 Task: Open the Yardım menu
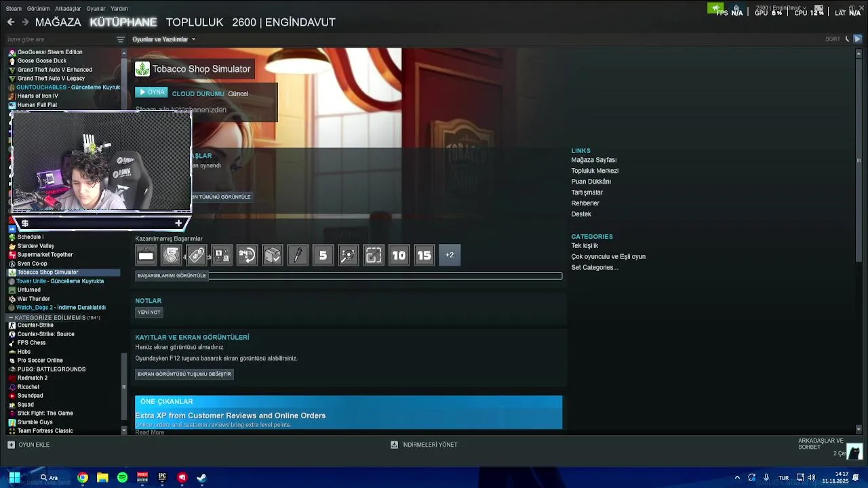[119, 9]
